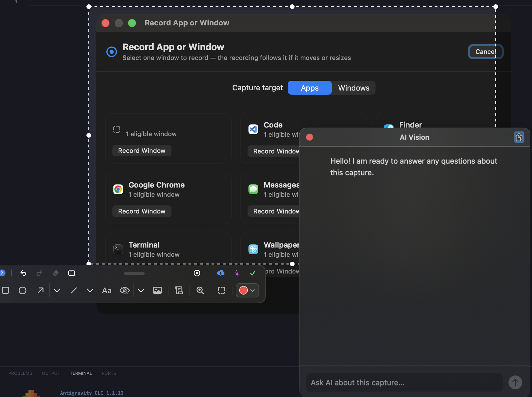Screen dimensions: 532x397
Task: Click Record Window under Code
Action: click(x=273, y=151)
